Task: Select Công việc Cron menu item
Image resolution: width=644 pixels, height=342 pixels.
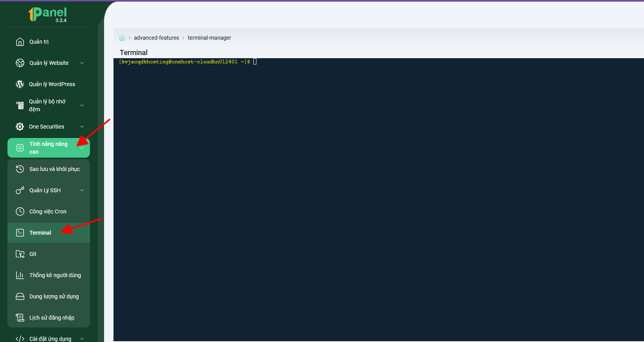Action: pos(49,211)
